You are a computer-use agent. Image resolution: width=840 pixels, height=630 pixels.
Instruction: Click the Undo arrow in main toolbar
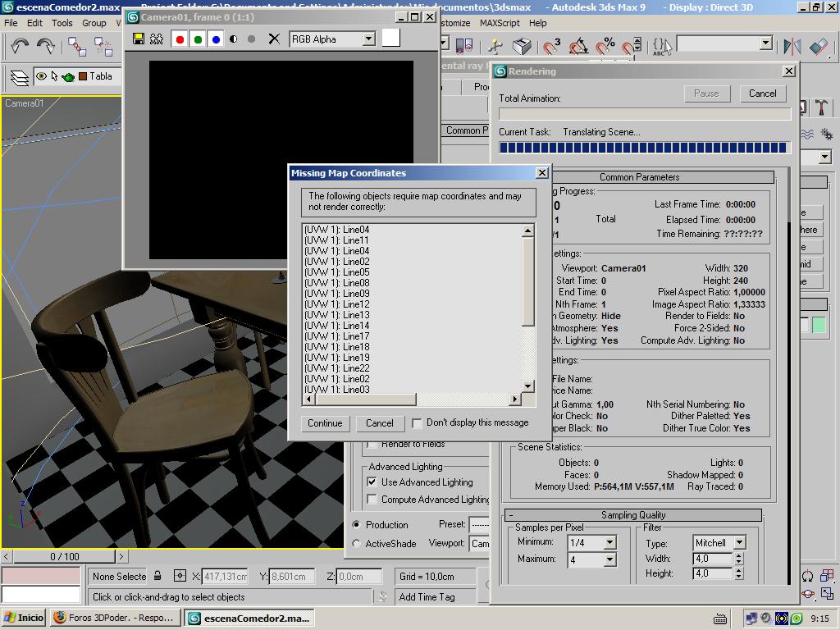(x=20, y=46)
